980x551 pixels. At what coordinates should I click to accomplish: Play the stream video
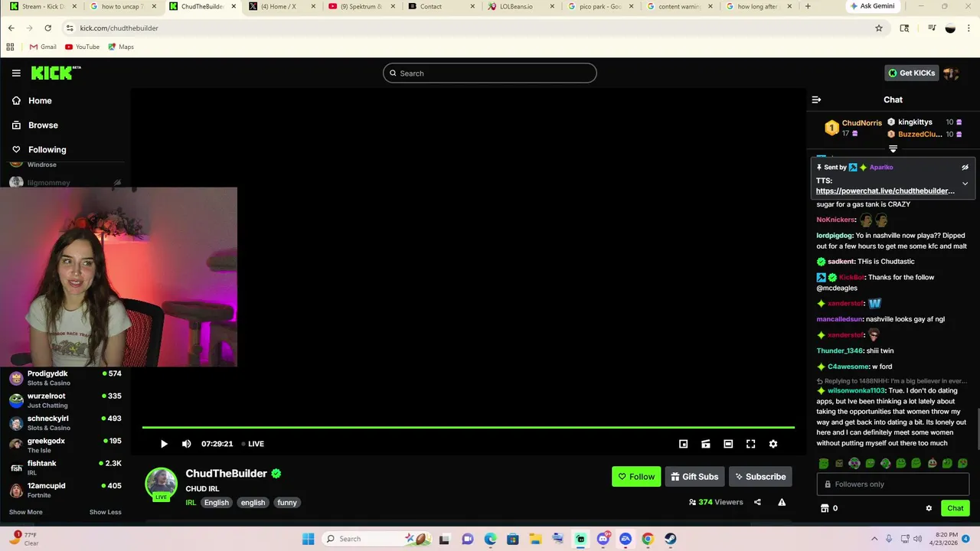coord(164,444)
